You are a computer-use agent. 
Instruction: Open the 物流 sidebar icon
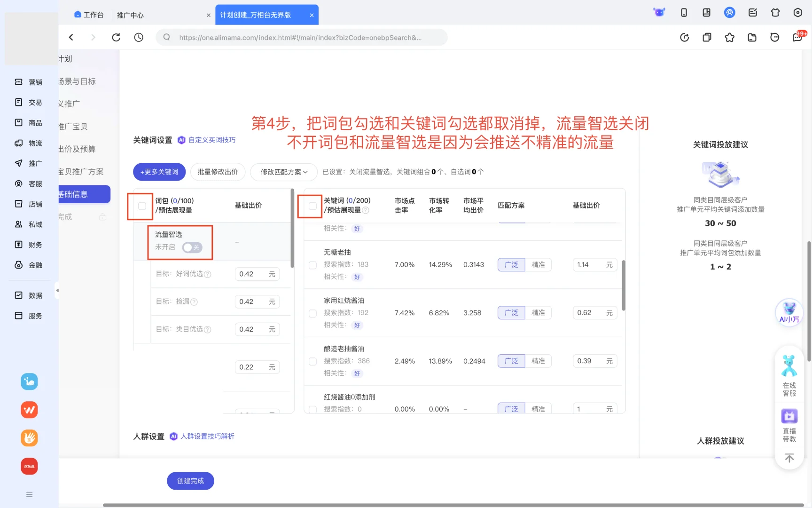[18, 143]
